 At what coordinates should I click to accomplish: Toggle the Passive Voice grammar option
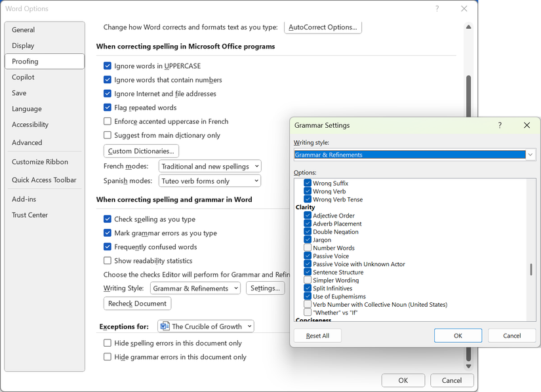pyautogui.click(x=308, y=256)
